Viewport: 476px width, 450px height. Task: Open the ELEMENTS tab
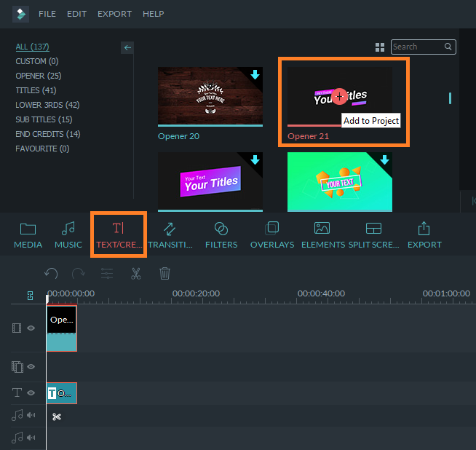[322, 235]
